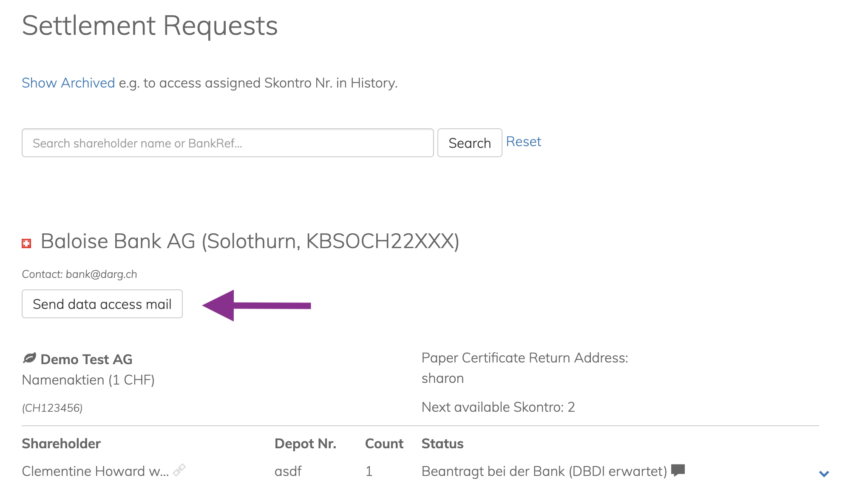Click the Shareholder column header
This screenshot has width=868, height=498.
tap(61, 444)
